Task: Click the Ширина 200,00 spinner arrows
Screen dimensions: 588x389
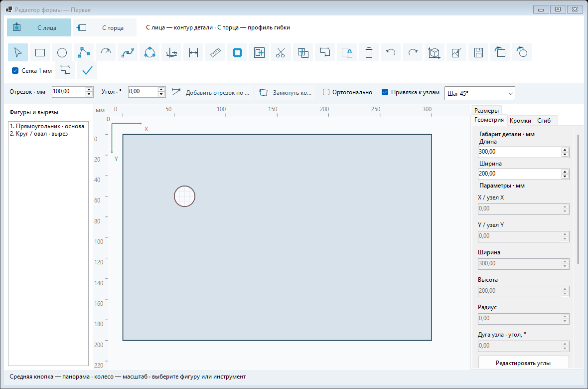Action: tap(565, 174)
